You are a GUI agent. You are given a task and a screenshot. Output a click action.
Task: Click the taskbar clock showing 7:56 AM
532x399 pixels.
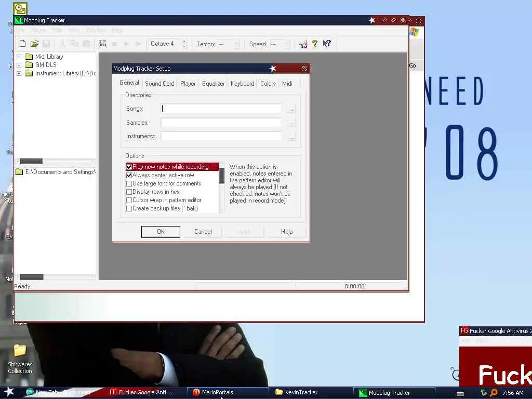(x=513, y=393)
